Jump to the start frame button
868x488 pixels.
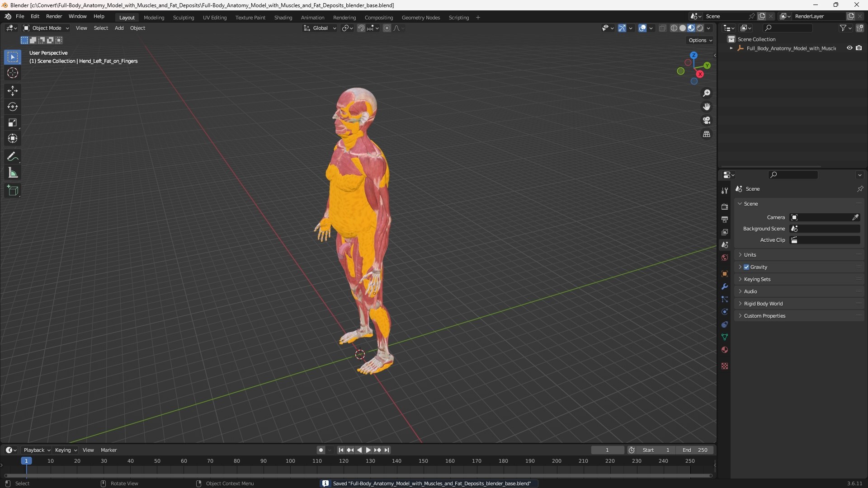point(341,450)
